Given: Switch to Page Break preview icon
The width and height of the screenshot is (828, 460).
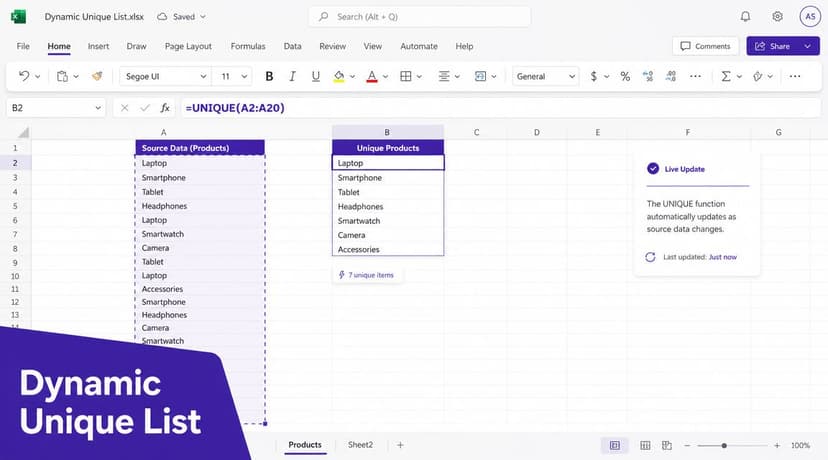Looking at the screenshot, I should [x=667, y=445].
